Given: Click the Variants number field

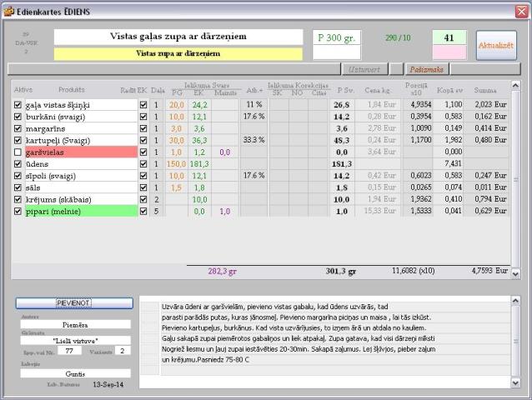Looking at the screenshot, I should tap(123, 351).
